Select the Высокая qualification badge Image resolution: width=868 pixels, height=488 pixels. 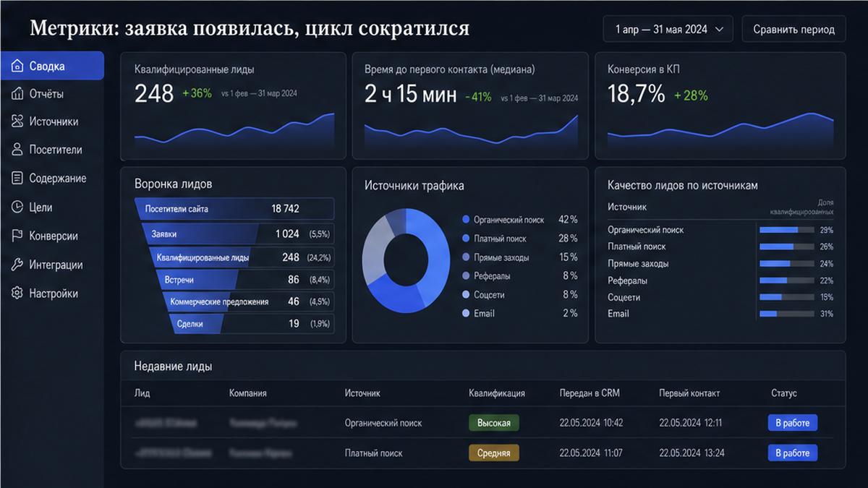(494, 423)
